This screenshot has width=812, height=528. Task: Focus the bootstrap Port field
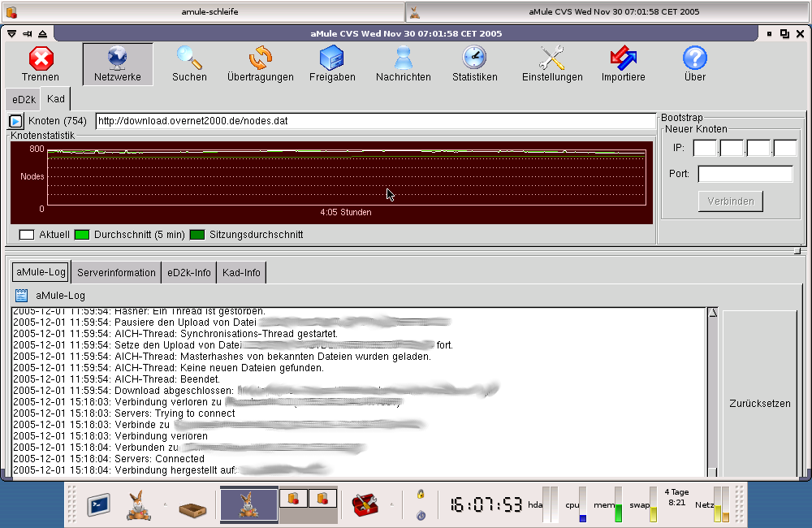pyautogui.click(x=745, y=174)
